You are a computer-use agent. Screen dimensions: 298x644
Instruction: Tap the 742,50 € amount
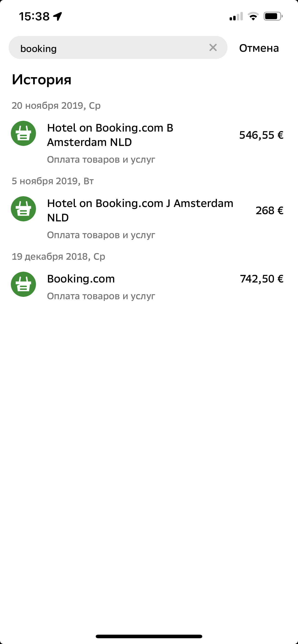pos(262,279)
